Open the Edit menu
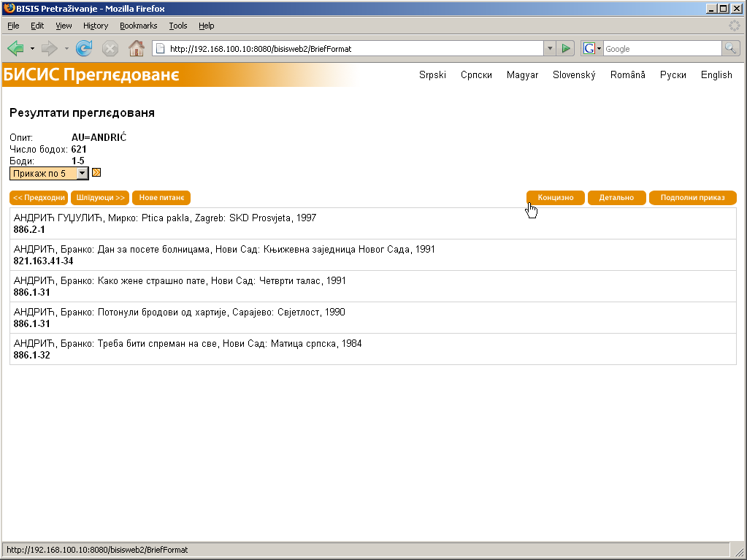This screenshot has width=747, height=560. [37, 26]
